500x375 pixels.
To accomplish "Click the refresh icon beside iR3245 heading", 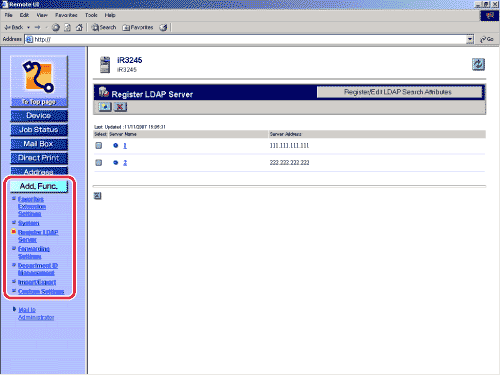I will coord(478,64).
